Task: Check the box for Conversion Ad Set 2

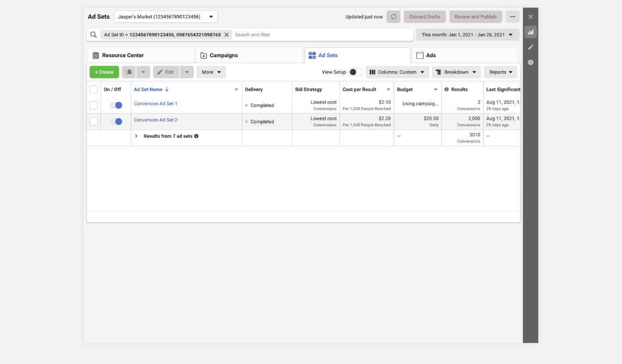Action: (94, 121)
